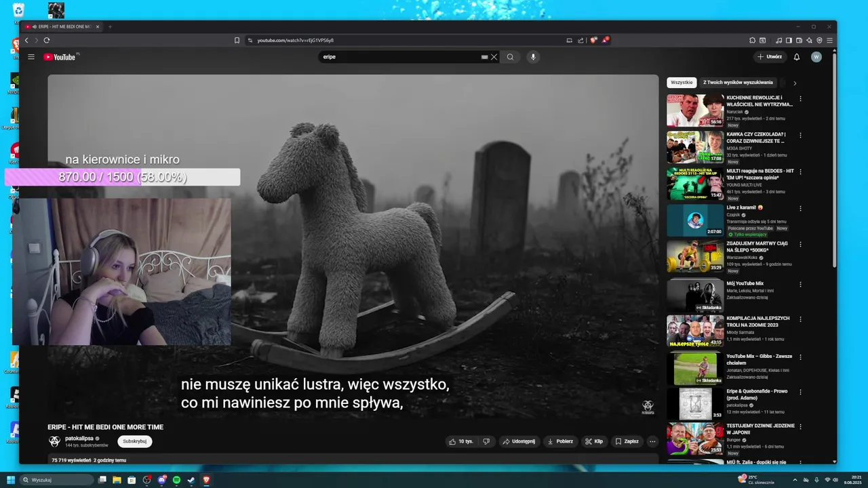Viewport: 868px width, 488px height.
Task: Open Brave Rewards triangle icon
Action: pyautogui.click(x=605, y=40)
